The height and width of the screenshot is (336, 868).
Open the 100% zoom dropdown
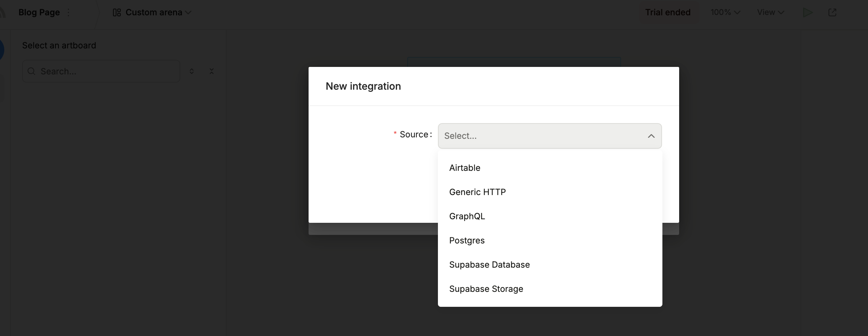point(725,12)
